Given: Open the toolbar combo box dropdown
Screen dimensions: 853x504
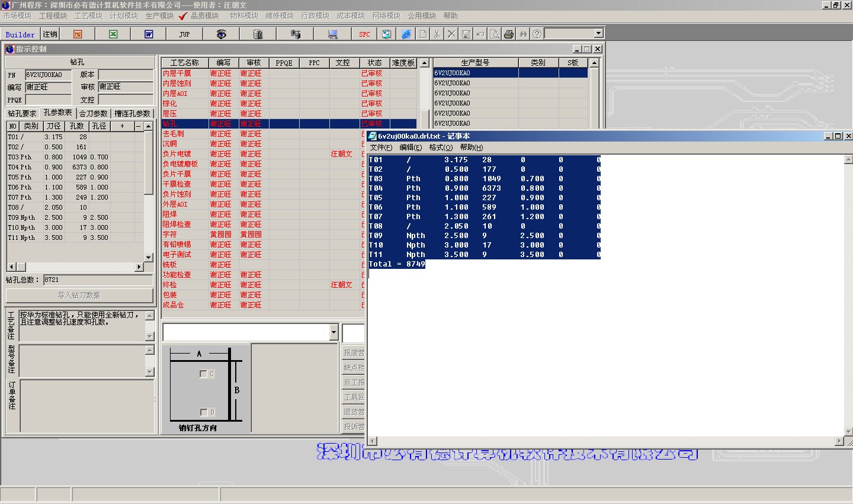Looking at the screenshot, I should click(x=598, y=34).
